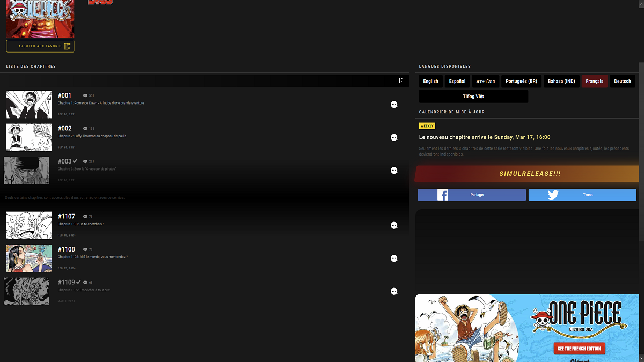
Task: Switch language to Español
Action: (457, 82)
